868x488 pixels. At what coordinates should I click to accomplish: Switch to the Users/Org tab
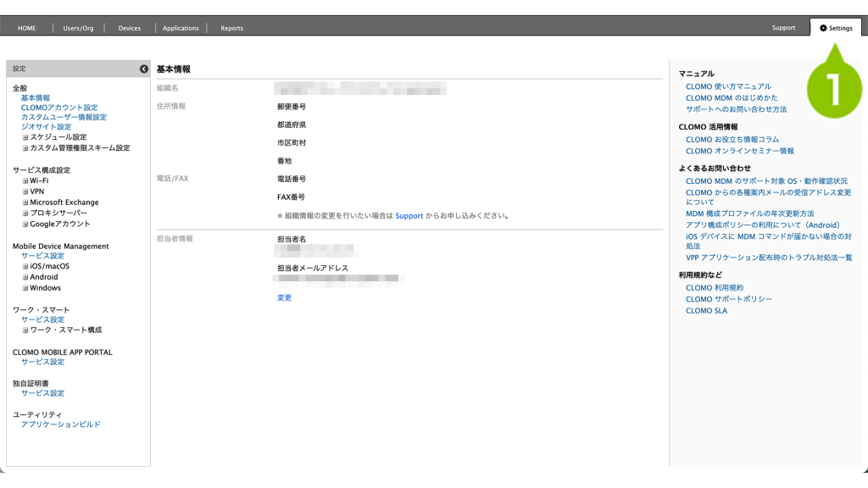click(78, 28)
